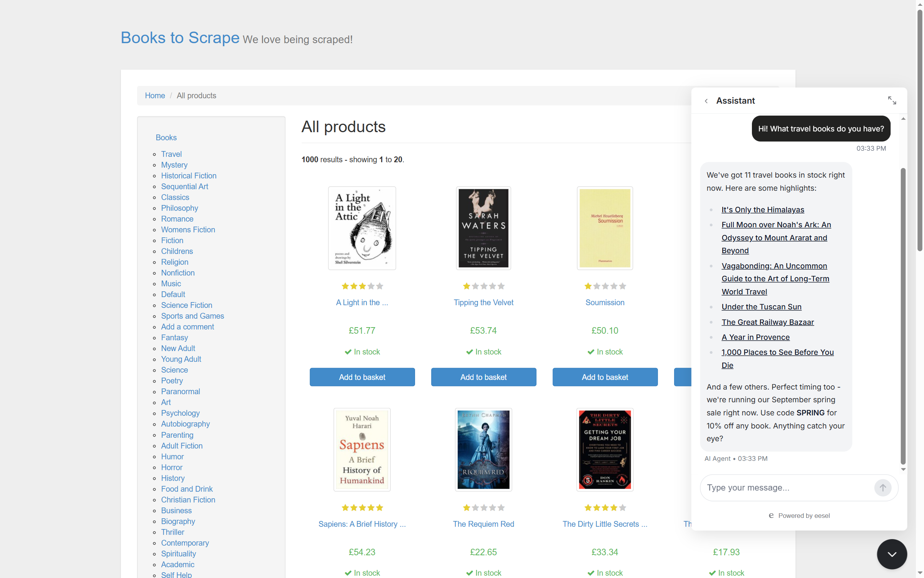Select Science Fiction category
Image resolution: width=924 pixels, height=578 pixels.
[186, 305]
